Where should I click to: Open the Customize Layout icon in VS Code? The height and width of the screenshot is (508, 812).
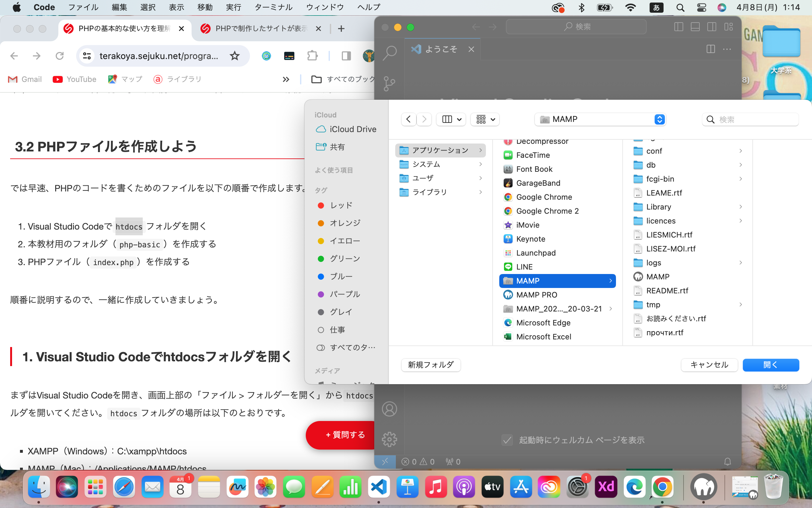click(x=729, y=27)
